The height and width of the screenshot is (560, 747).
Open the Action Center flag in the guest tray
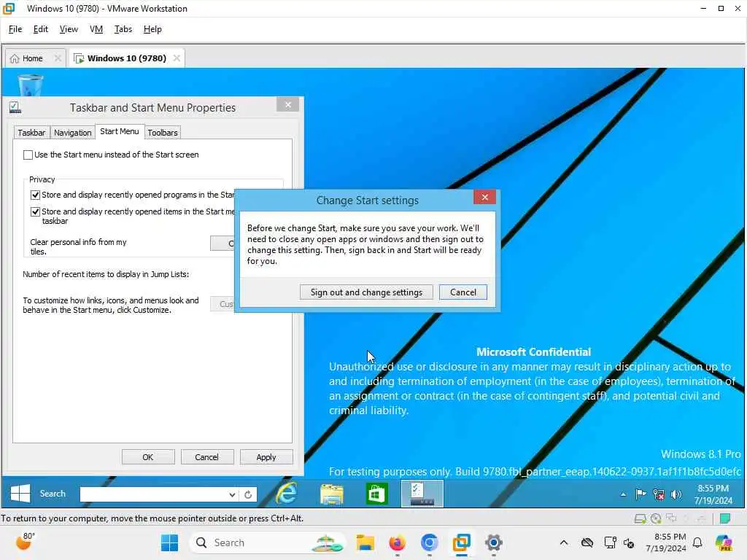pyautogui.click(x=640, y=494)
